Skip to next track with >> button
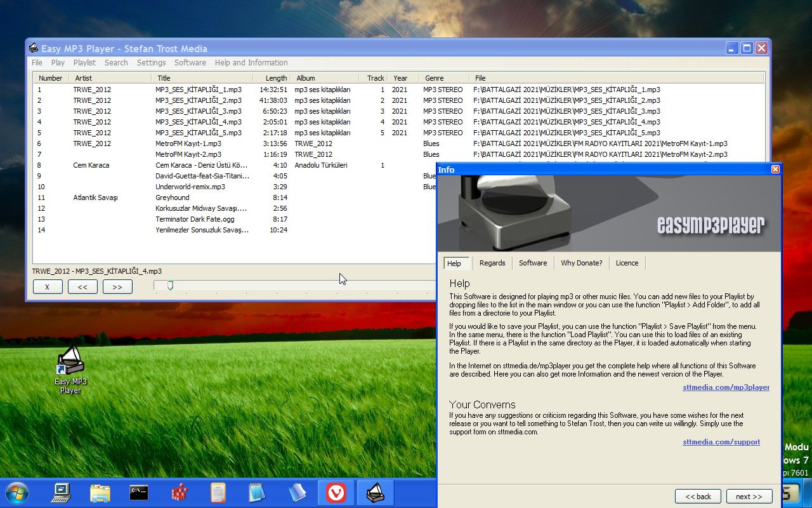Screen dimensions: 812x508 pos(117,287)
